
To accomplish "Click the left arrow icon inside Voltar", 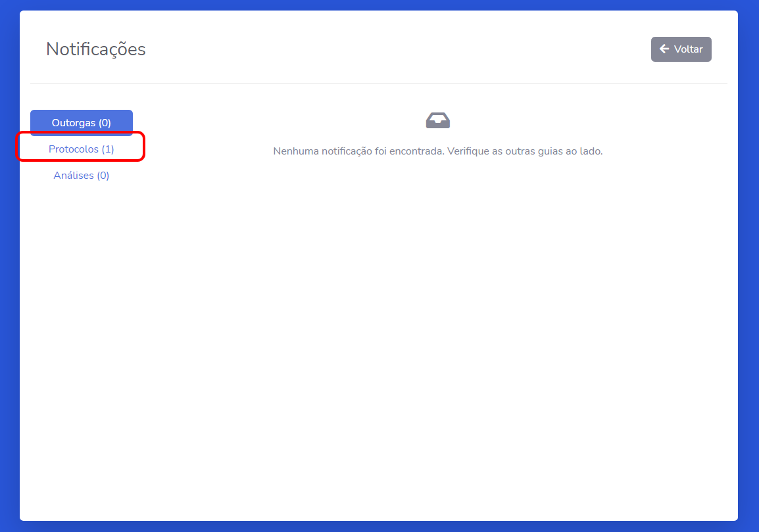I will click(664, 49).
